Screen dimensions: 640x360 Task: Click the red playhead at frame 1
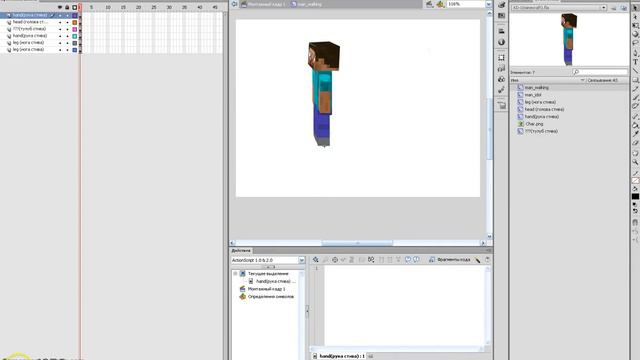point(80,7)
